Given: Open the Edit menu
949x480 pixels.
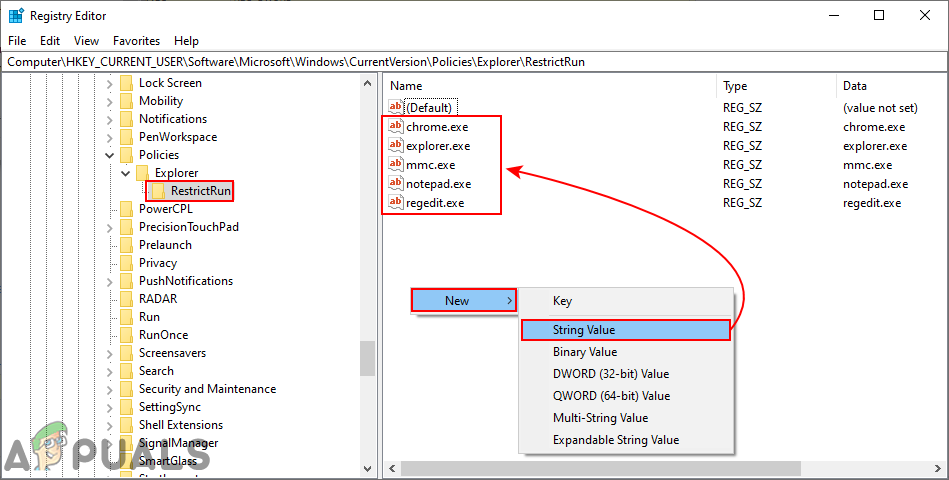Looking at the screenshot, I should pyautogui.click(x=50, y=41).
